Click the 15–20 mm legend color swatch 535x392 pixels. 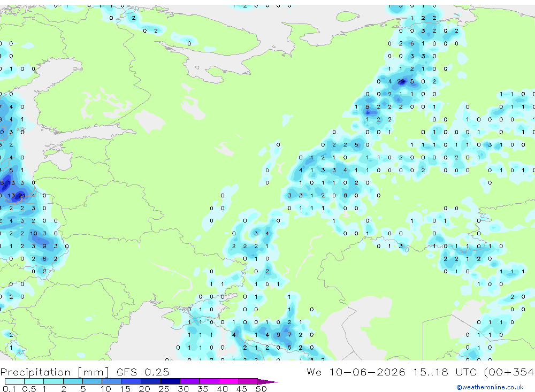[x=132, y=381]
